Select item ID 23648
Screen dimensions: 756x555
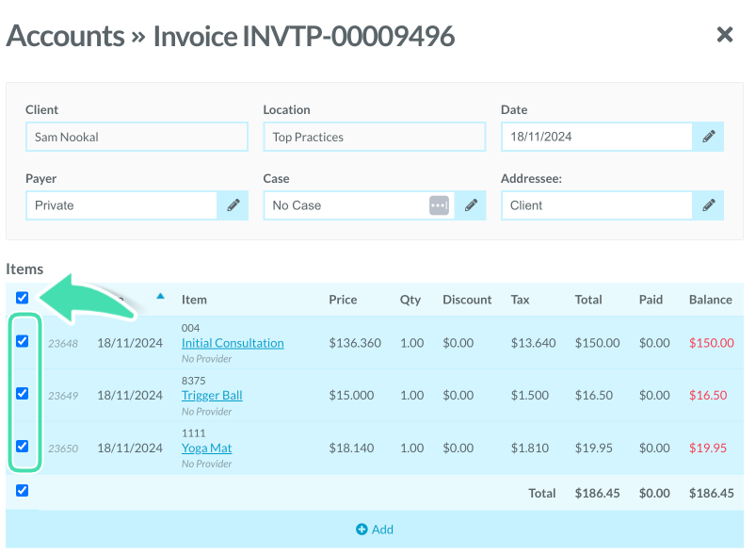(x=63, y=344)
